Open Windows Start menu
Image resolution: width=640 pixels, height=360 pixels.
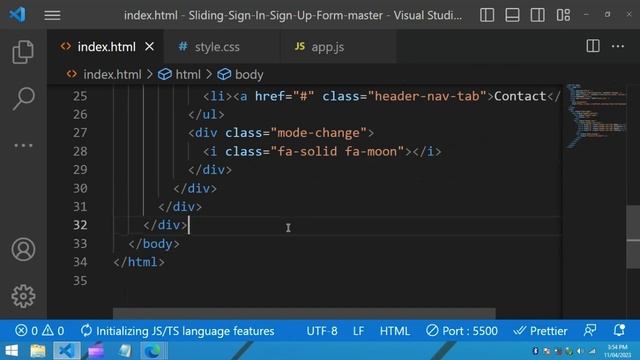[x=12, y=351]
